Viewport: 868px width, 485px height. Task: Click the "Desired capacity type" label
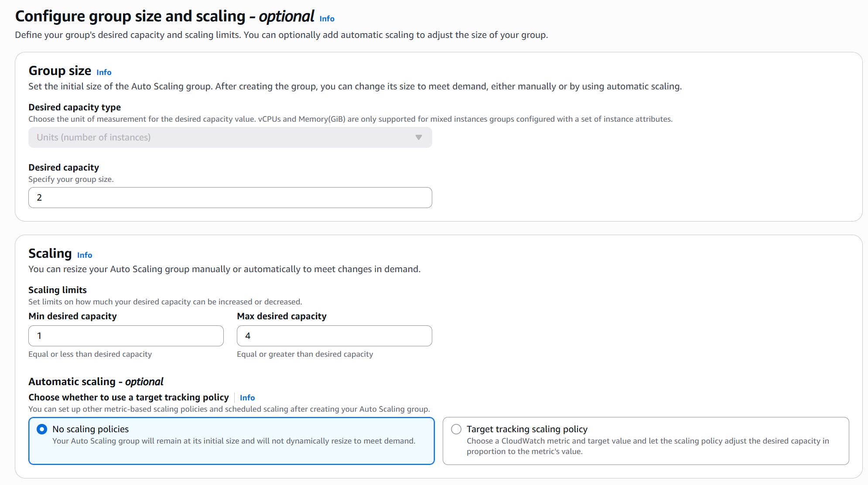tap(75, 107)
